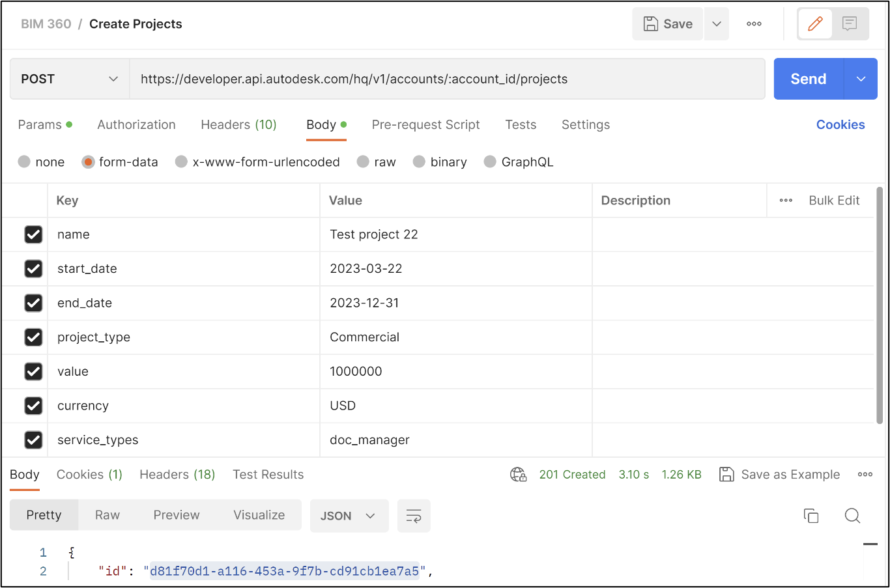Toggle line wrapping in the response body
Screen dimensions: 890x588
[414, 515]
